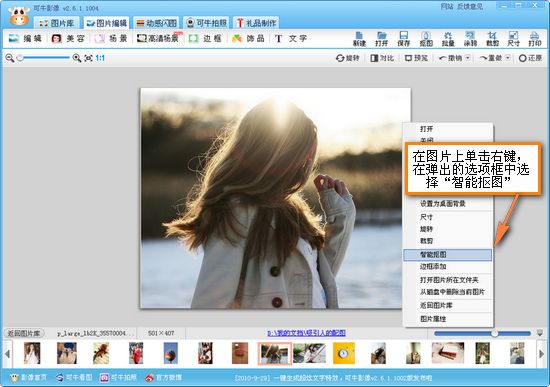The image size is (550, 387).
Task: Switch to the 图片库 photo library tab
Action: click(x=56, y=23)
